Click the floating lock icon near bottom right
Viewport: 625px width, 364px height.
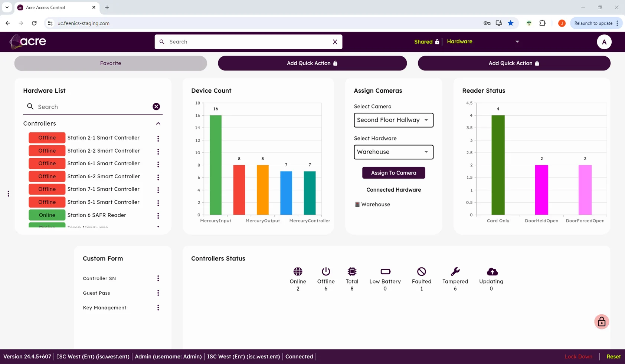tap(601, 322)
